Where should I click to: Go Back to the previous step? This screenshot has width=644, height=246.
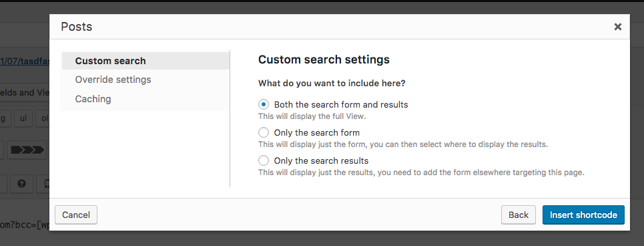pos(519,215)
